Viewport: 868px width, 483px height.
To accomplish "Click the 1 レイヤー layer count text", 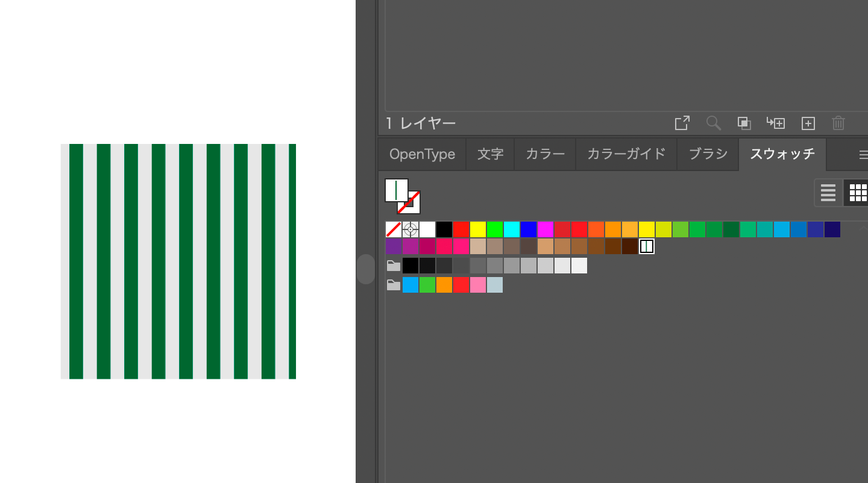I will 421,123.
